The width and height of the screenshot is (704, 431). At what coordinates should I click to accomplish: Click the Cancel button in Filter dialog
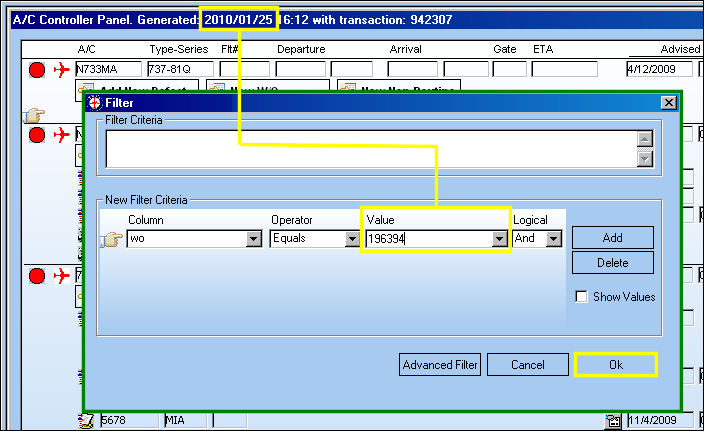[528, 365]
